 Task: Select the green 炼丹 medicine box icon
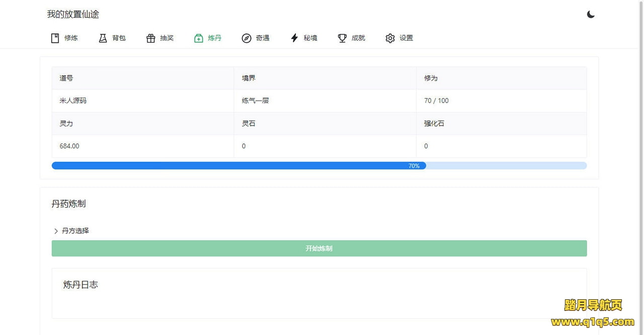(199, 38)
